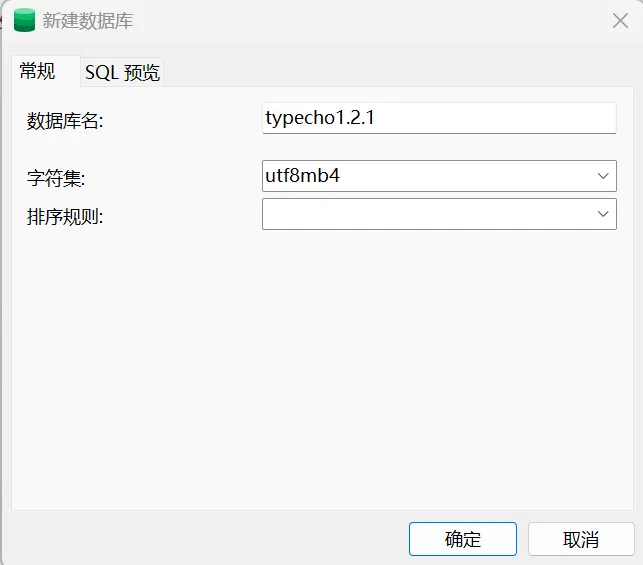Click inside the empty 排序规则 combo box
643x565 pixels.
(420, 214)
